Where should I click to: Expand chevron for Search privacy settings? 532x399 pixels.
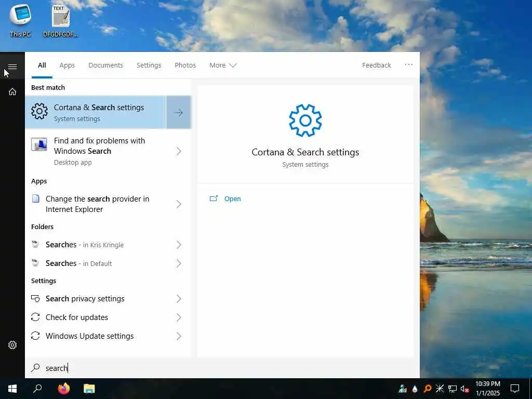click(179, 299)
